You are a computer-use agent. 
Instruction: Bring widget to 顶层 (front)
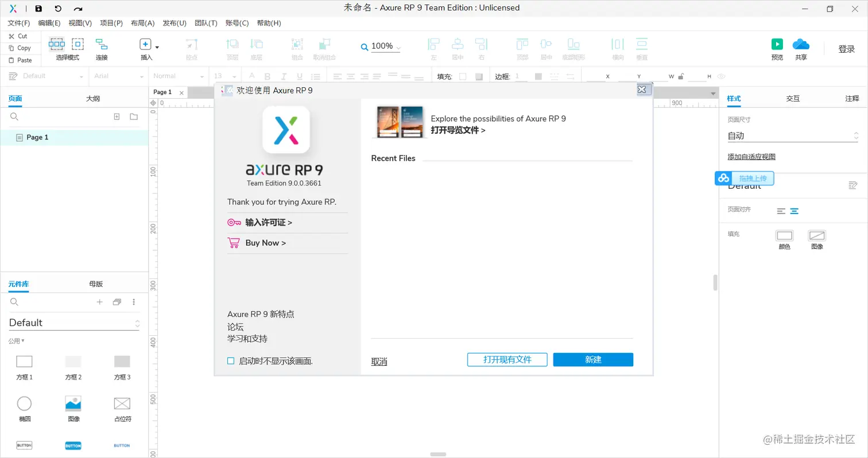[x=232, y=44]
